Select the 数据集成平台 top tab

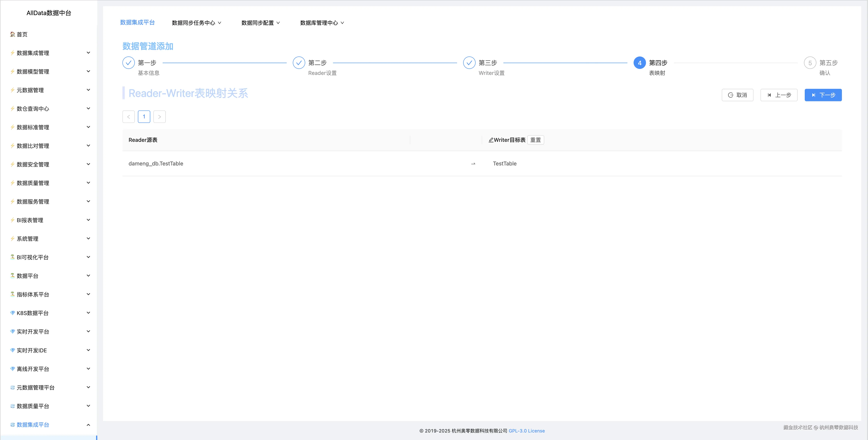[x=138, y=23]
